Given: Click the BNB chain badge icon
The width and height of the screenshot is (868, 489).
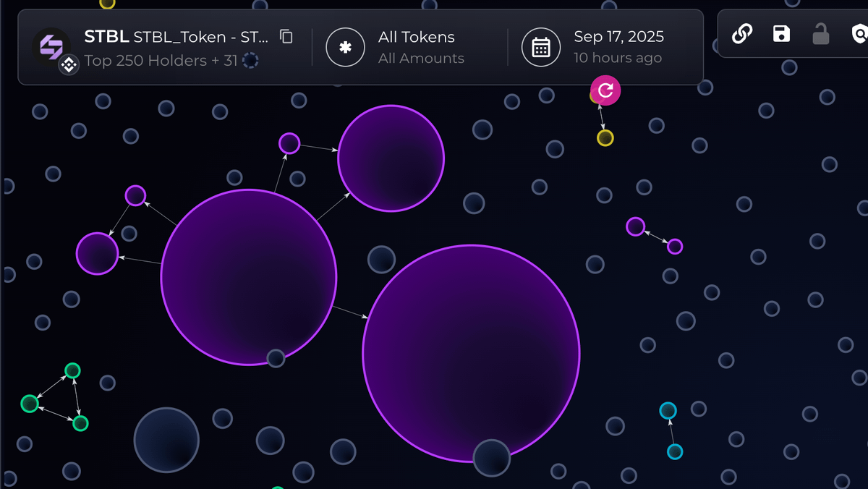Looking at the screenshot, I should 69,66.
